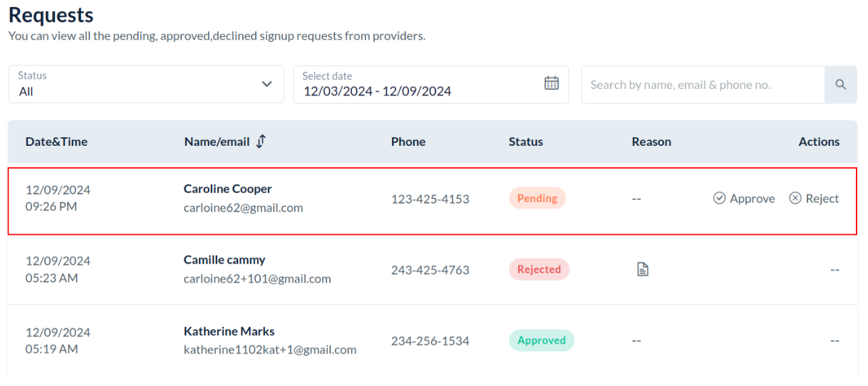
Task: Click the Approved status badge
Action: [x=542, y=340]
